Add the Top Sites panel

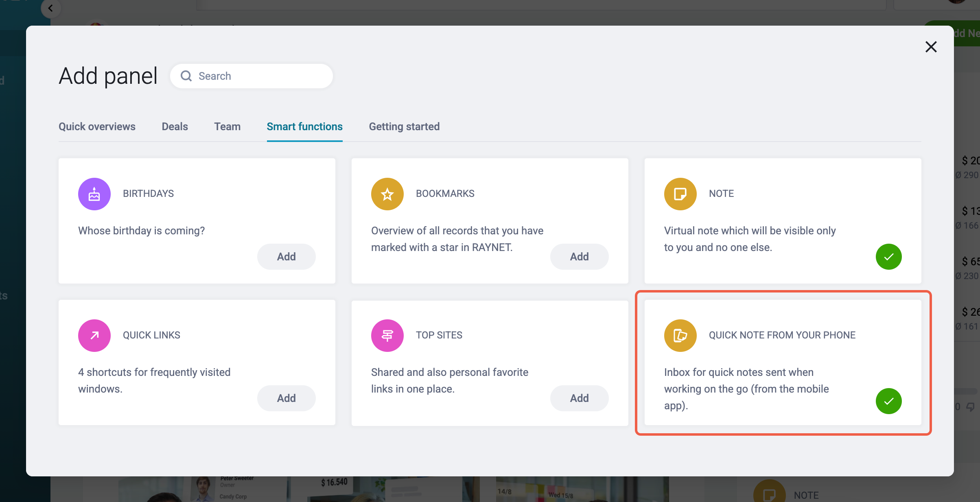click(580, 398)
